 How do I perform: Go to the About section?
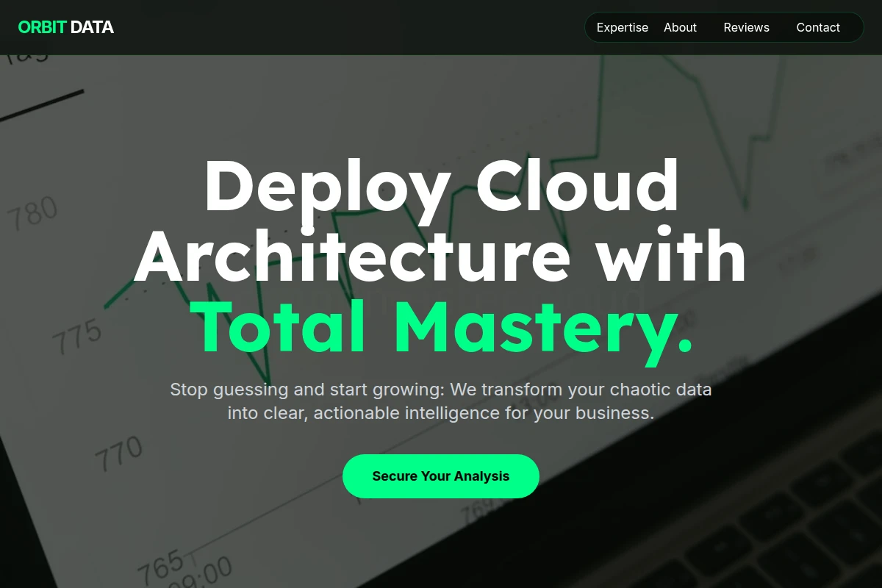coord(680,27)
